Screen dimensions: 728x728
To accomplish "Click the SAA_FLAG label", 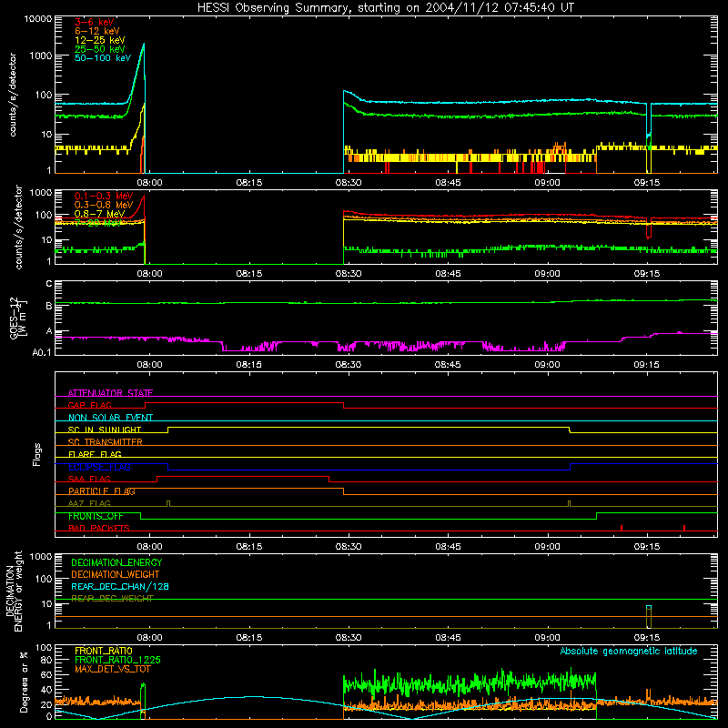I will coord(89,479).
